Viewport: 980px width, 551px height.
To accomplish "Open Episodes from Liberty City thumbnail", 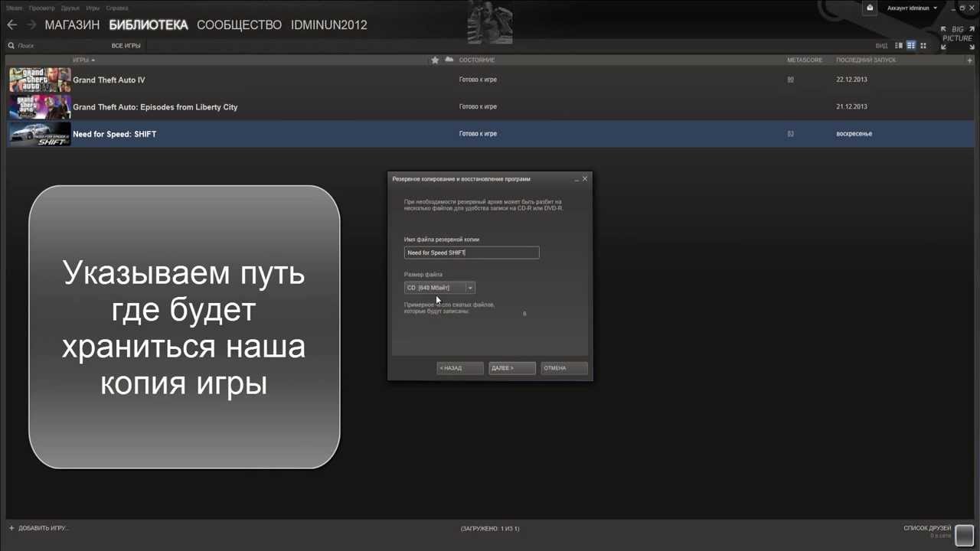I will click(x=40, y=107).
